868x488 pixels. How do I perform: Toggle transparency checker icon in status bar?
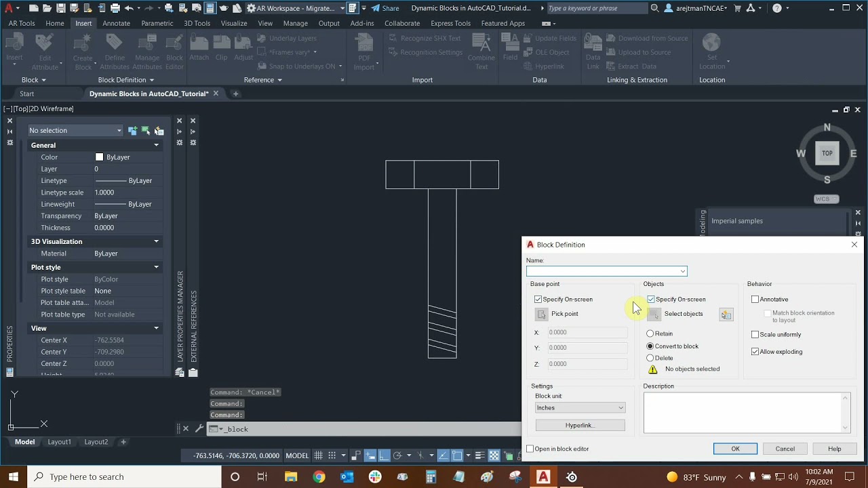[x=494, y=455]
